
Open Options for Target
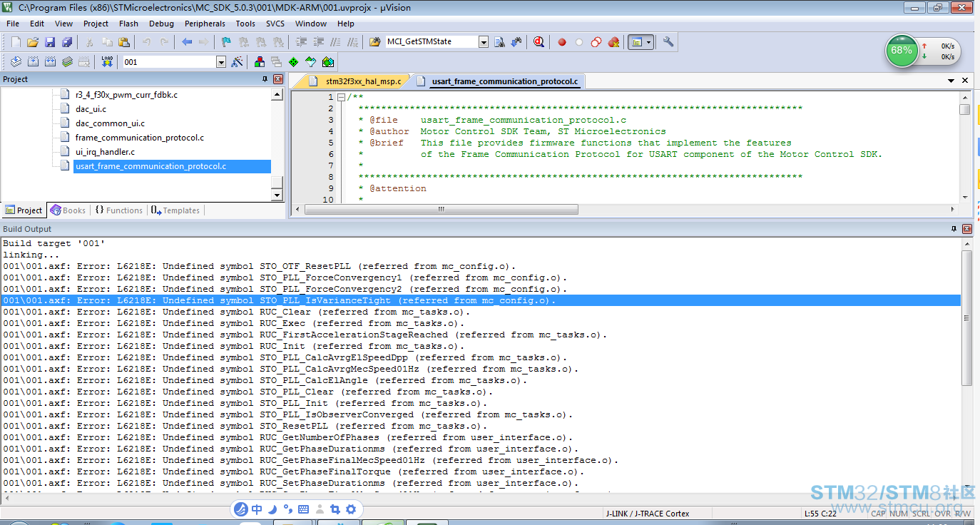click(238, 62)
